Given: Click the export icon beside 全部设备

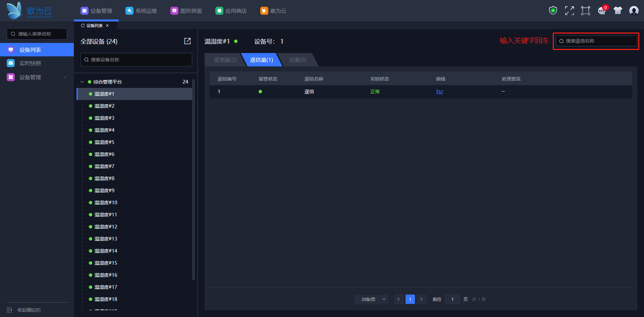Looking at the screenshot, I should [x=187, y=41].
